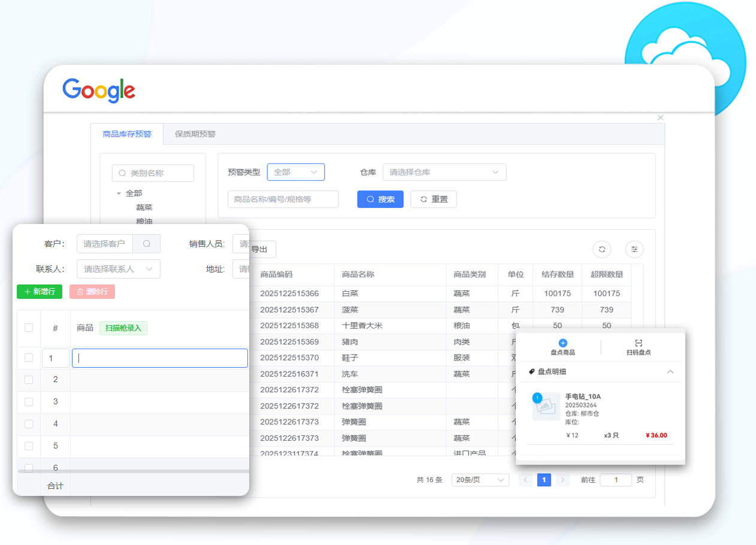Collapse the 盘点明细 section
756x545 pixels.
[x=670, y=372]
